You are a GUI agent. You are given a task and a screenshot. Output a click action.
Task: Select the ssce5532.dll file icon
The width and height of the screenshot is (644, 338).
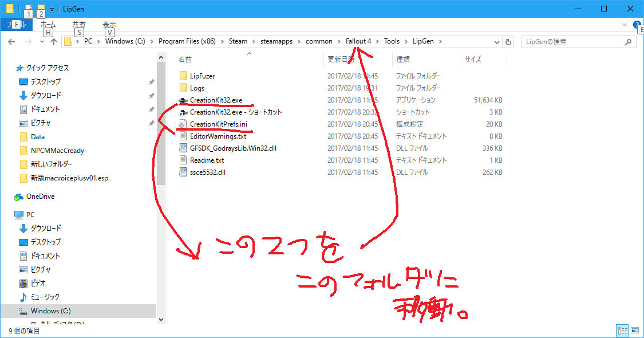click(183, 172)
